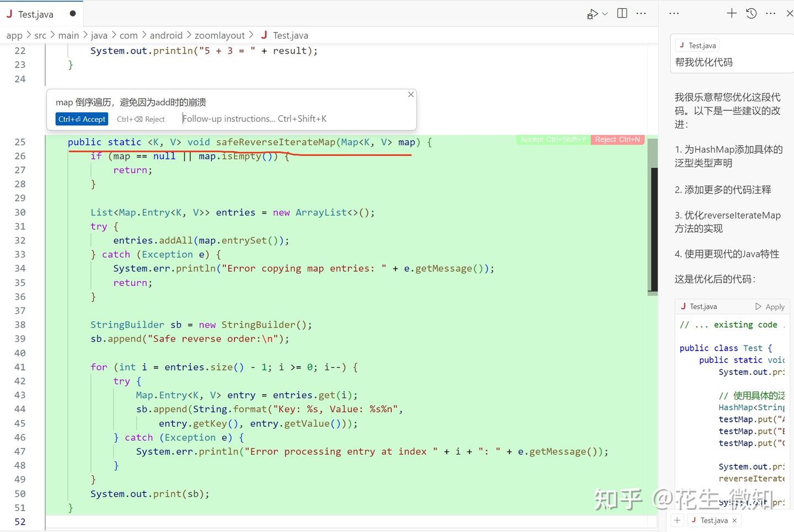Click the inline Accept Ctrl+Shift+Y button
Image resolution: width=794 pixels, height=532 pixels.
552,139
